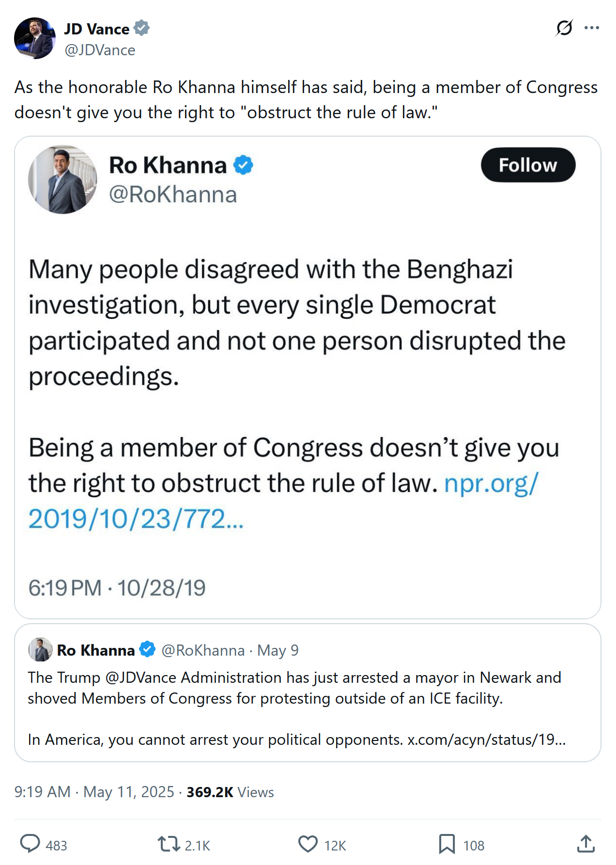The image size is (616, 865).
Task: Open the three-dot more options menu
Action: click(x=592, y=28)
